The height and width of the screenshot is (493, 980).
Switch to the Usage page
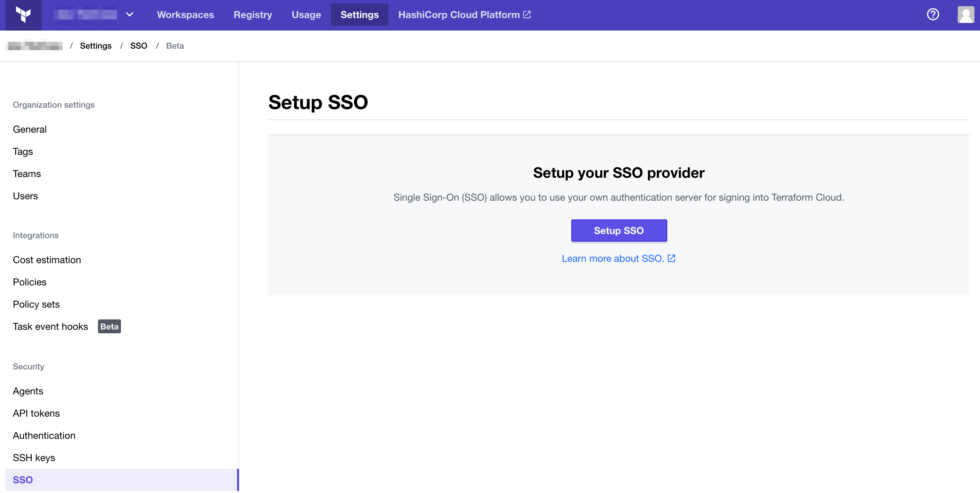click(x=306, y=15)
